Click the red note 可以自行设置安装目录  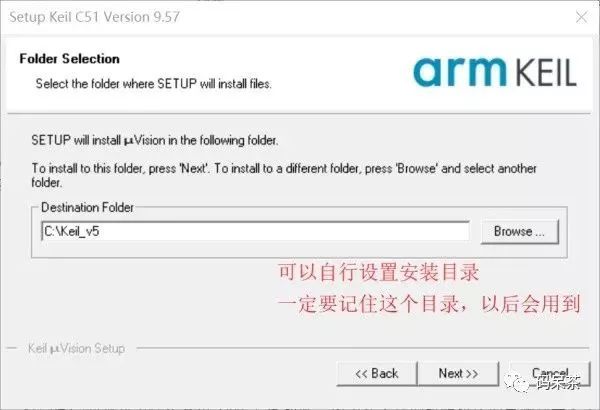378,273
